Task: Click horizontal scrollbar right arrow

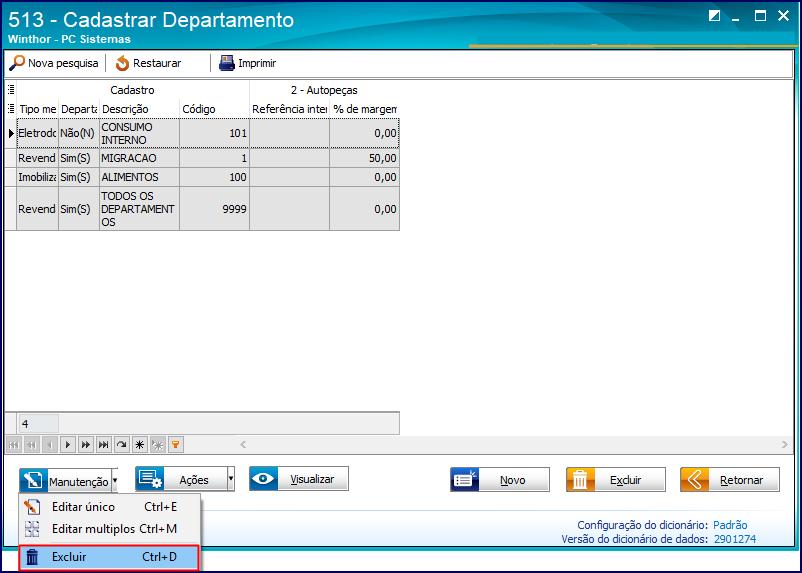Action: [785, 445]
